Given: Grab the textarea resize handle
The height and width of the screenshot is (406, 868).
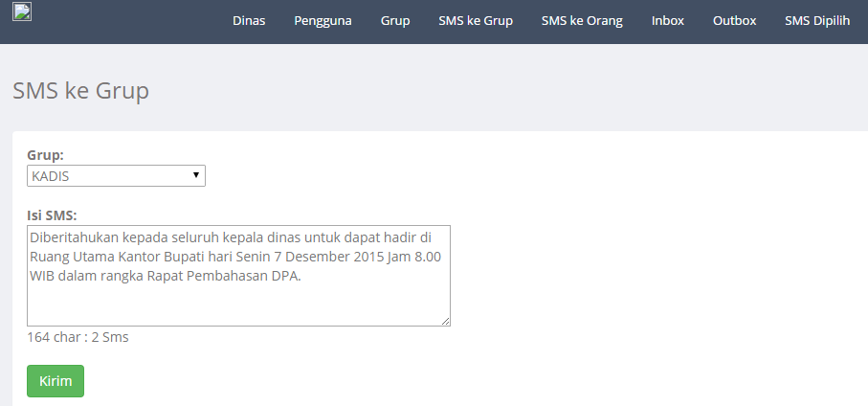Looking at the screenshot, I should 445,321.
